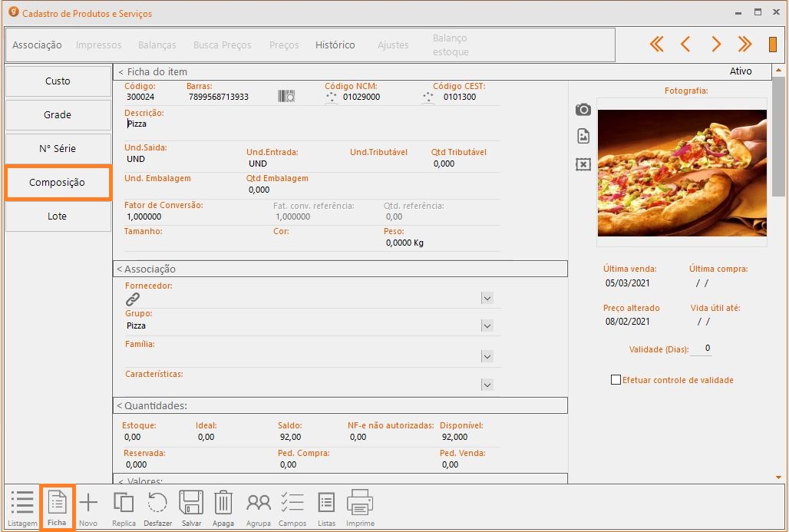The width and height of the screenshot is (789, 532).
Task: Open the Associação top menu
Action: (x=37, y=45)
